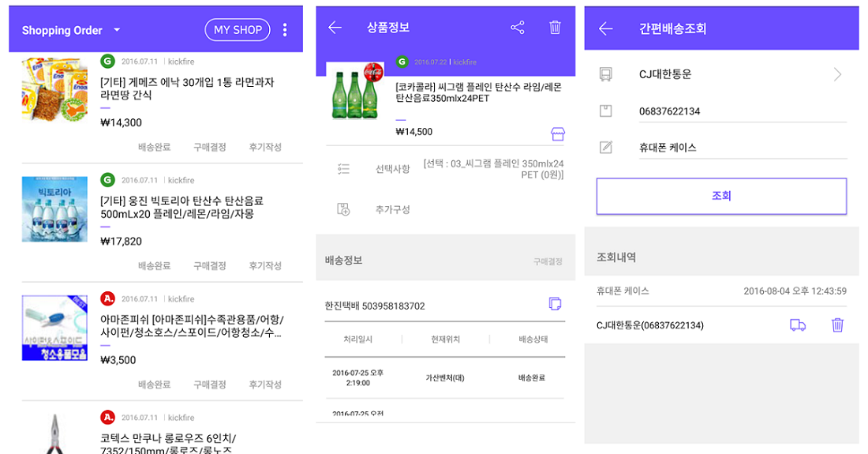Tap 후기작성 under the ₩3,500 item
The height and width of the screenshot is (454, 868).
pyautogui.click(x=265, y=385)
